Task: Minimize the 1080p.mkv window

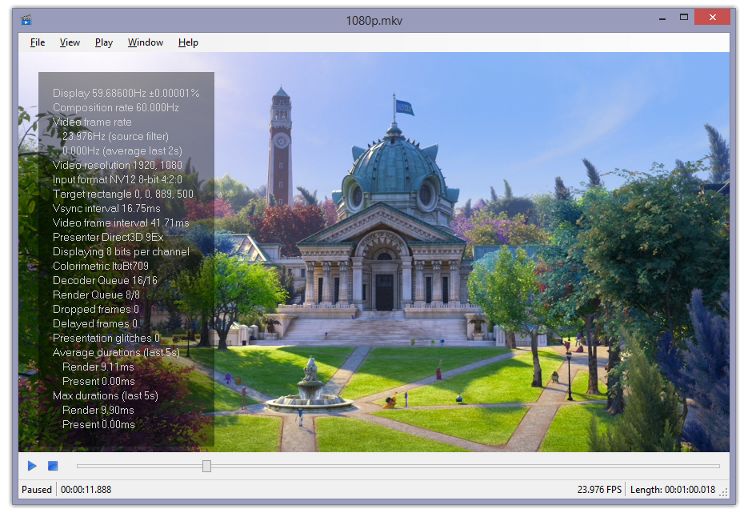Action: point(662,18)
